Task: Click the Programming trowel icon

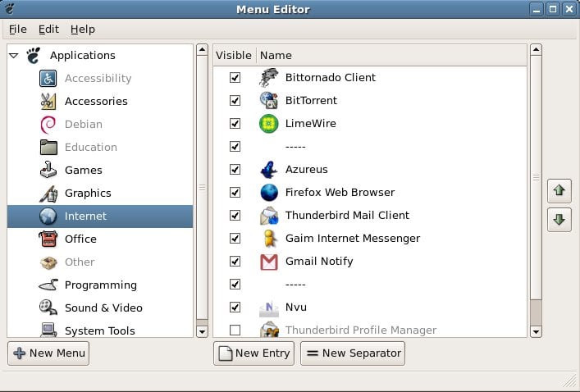Action: click(48, 285)
